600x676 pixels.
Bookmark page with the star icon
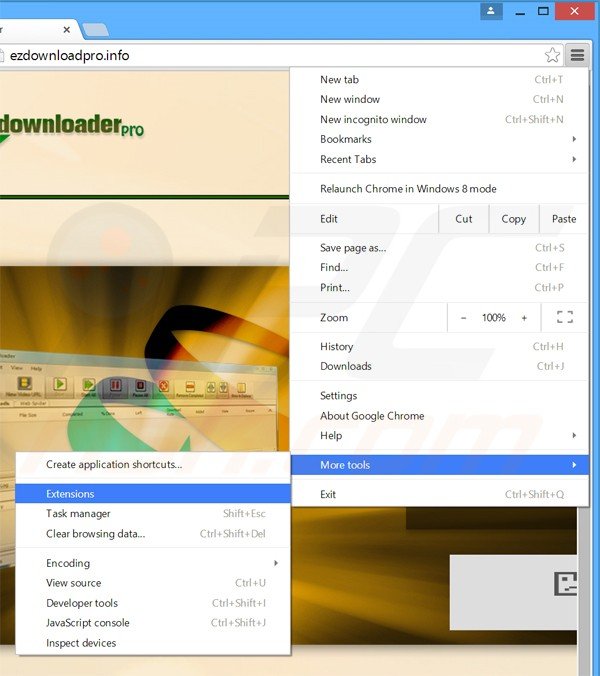click(552, 55)
